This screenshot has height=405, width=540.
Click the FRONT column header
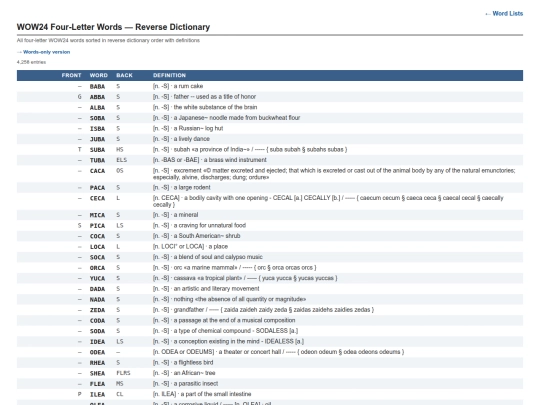tap(71, 75)
